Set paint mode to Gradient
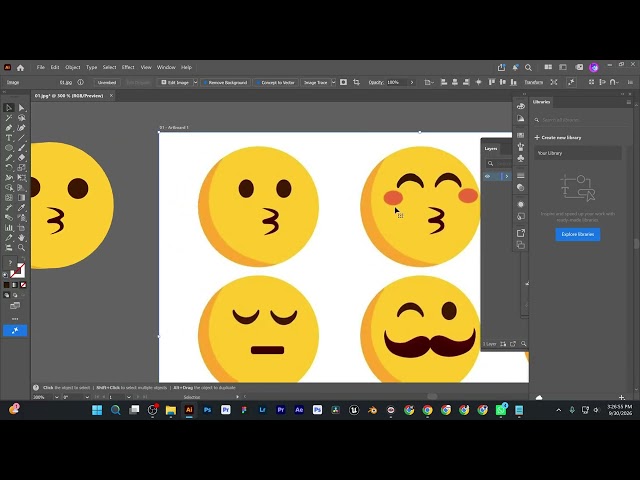This screenshot has width=640, height=480. coord(15,285)
